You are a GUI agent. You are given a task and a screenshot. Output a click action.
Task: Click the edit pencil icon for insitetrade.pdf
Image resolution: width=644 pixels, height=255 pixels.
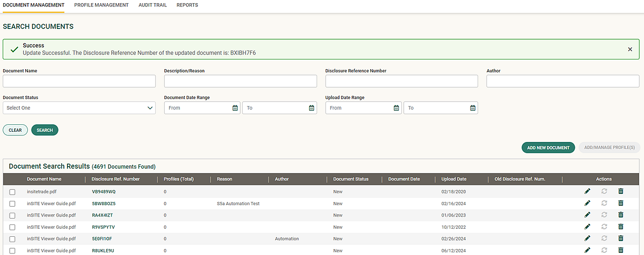(x=587, y=191)
